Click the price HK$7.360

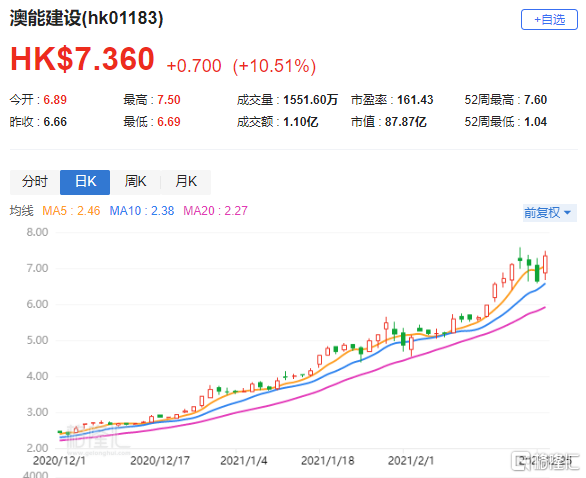[x=82, y=59]
